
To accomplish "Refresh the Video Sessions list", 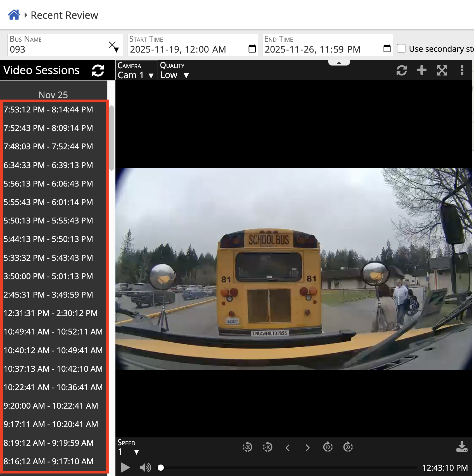I will point(98,70).
